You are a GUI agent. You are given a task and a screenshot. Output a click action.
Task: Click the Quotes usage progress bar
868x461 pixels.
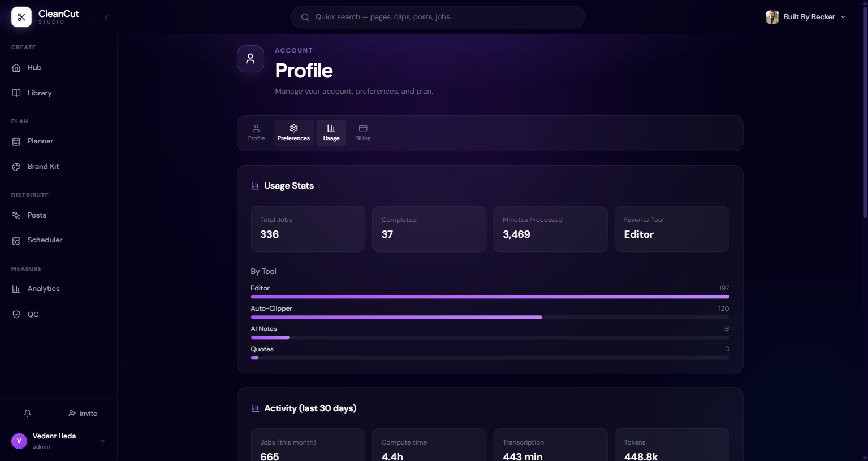pos(490,358)
